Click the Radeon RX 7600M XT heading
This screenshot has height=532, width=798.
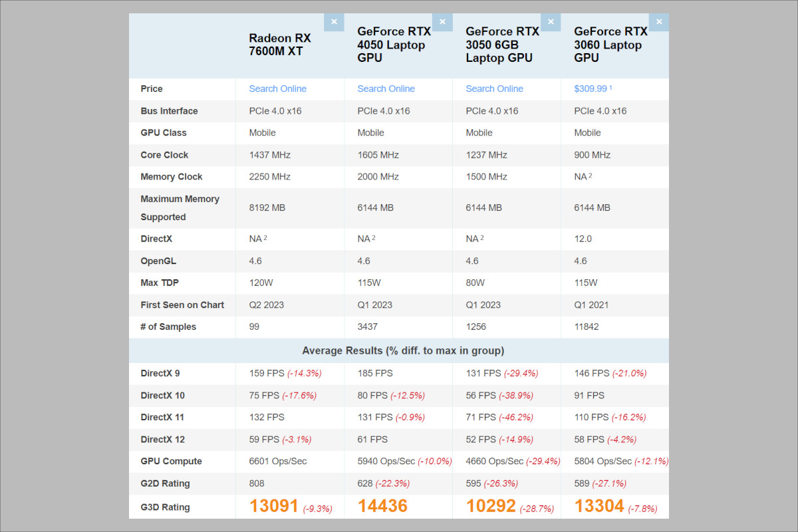pos(280,45)
